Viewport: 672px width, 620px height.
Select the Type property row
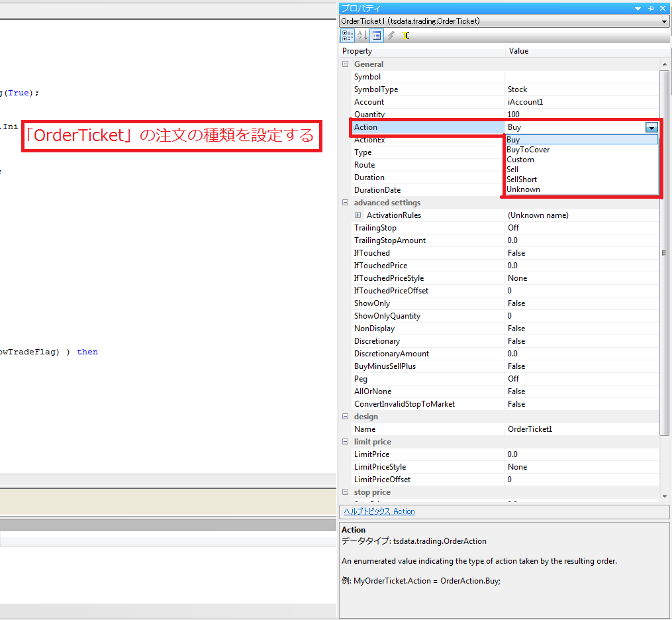[x=428, y=152]
